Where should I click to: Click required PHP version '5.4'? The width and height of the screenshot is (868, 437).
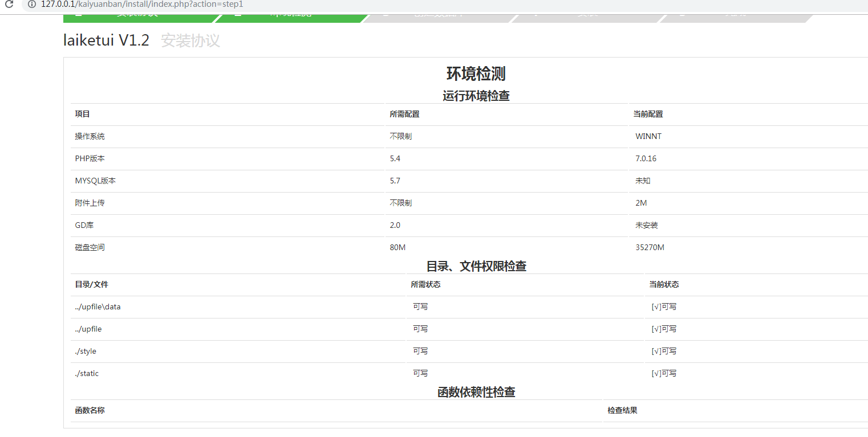pyautogui.click(x=395, y=158)
